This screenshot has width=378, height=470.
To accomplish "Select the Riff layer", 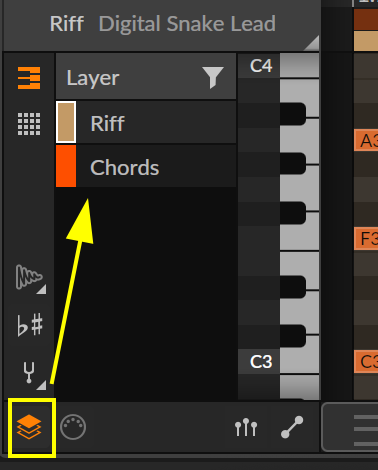I will pos(146,122).
